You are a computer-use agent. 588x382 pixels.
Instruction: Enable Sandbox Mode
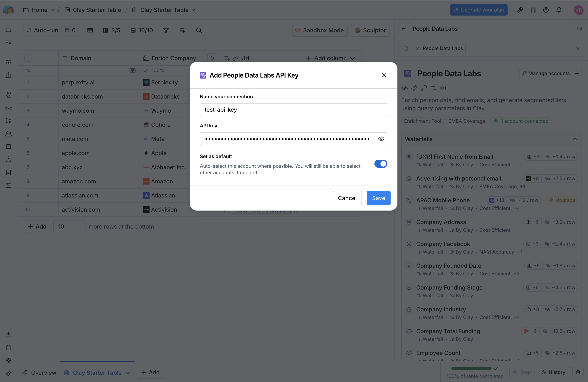(x=319, y=30)
